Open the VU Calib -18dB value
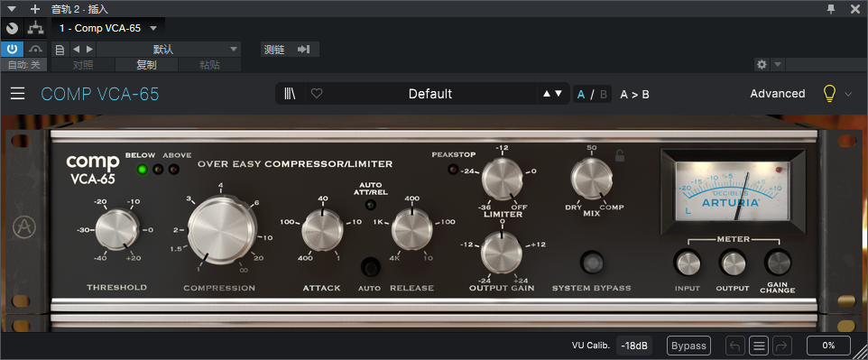The width and height of the screenshot is (868, 360). pos(634,346)
